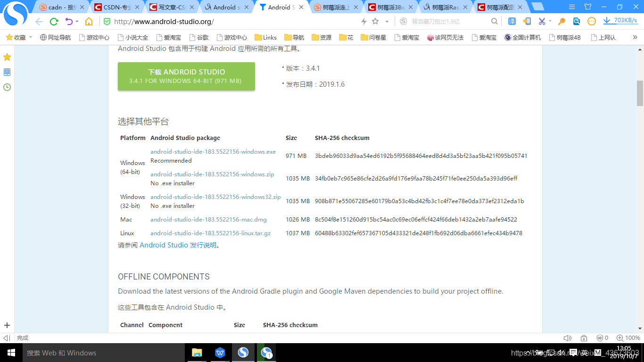Switch to the 树莓派配置 tab
Image resolution: width=644 pixels, height=362 pixels.
click(501, 7)
